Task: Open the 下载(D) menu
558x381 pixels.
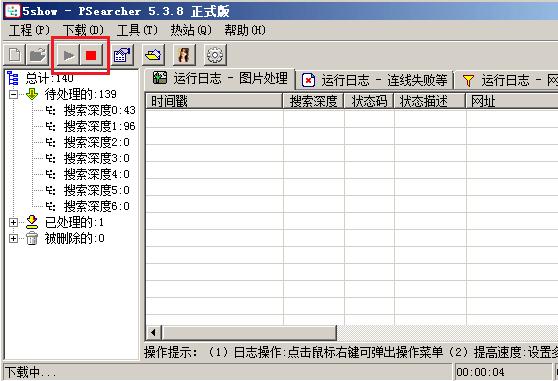Action: coord(83,30)
